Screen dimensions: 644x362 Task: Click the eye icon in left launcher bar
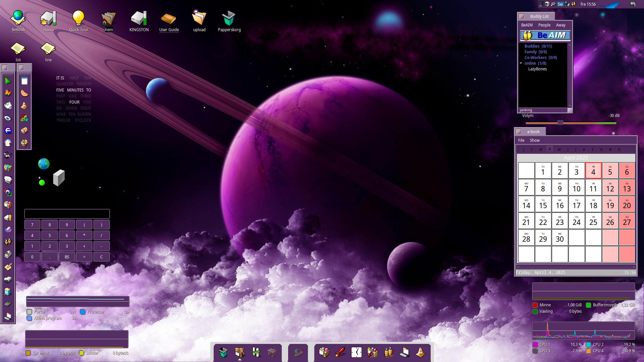click(8, 118)
